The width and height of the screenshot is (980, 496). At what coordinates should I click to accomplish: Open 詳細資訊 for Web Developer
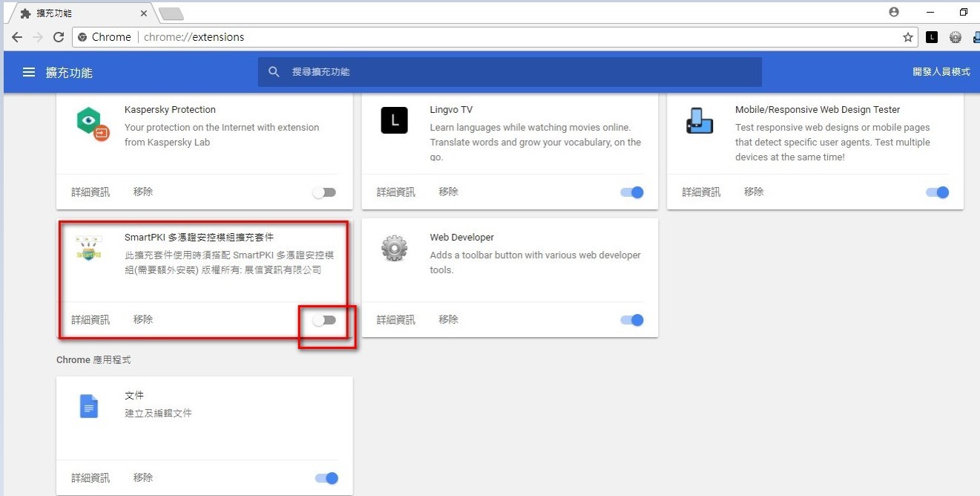pos(396,319)
